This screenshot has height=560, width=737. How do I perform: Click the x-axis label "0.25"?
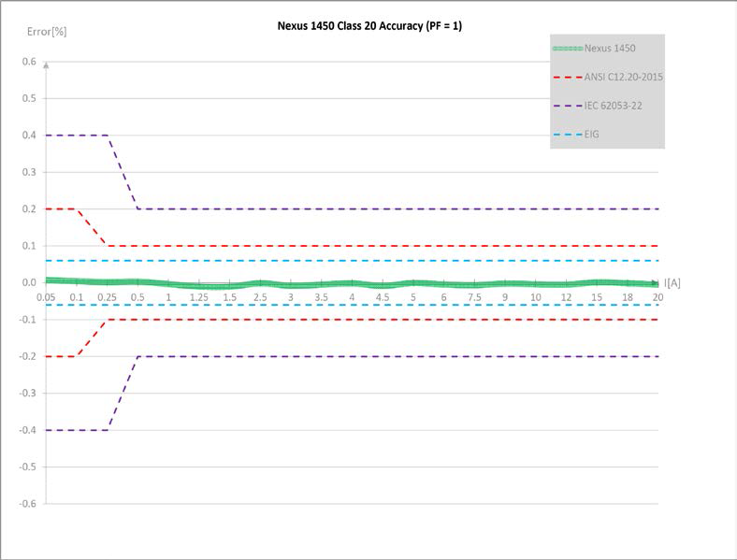108,297
